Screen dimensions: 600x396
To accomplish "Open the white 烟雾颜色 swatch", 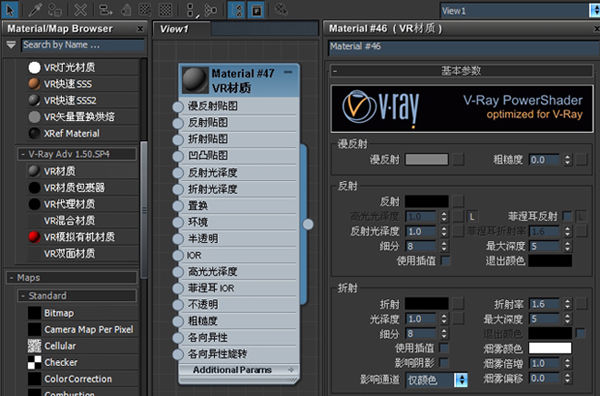I will pos(550,348).
